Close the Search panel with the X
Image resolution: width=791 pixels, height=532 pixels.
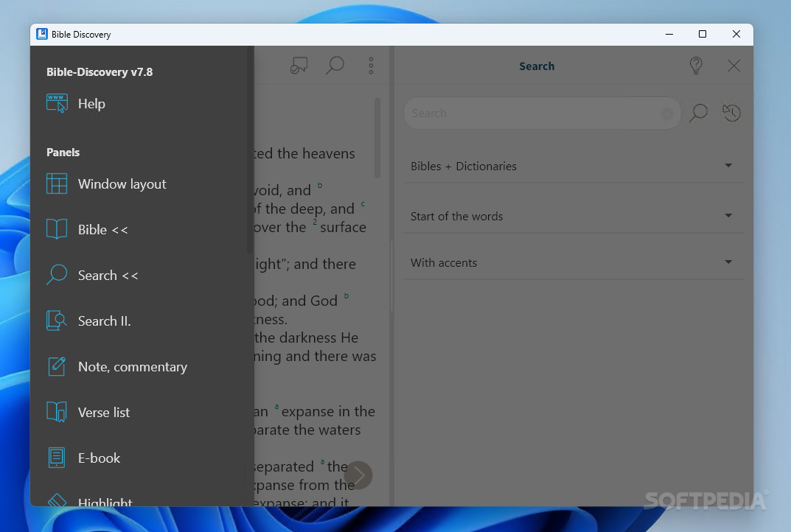734,66
